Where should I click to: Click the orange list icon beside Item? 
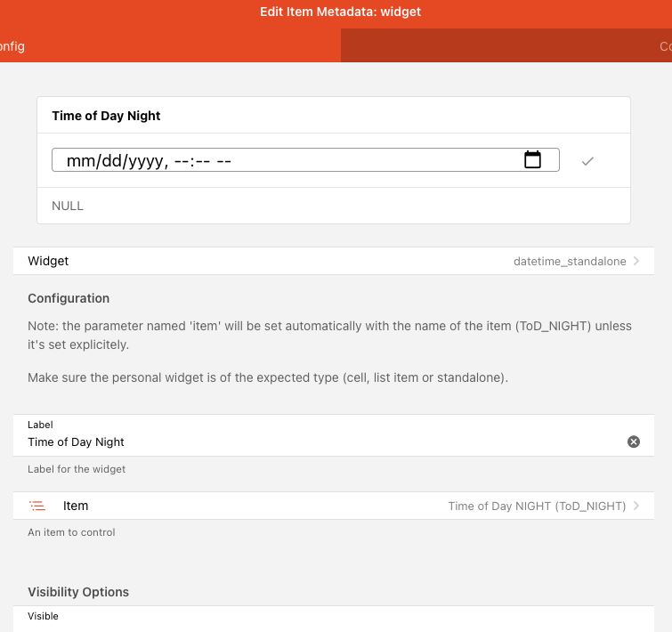point(37,506)
